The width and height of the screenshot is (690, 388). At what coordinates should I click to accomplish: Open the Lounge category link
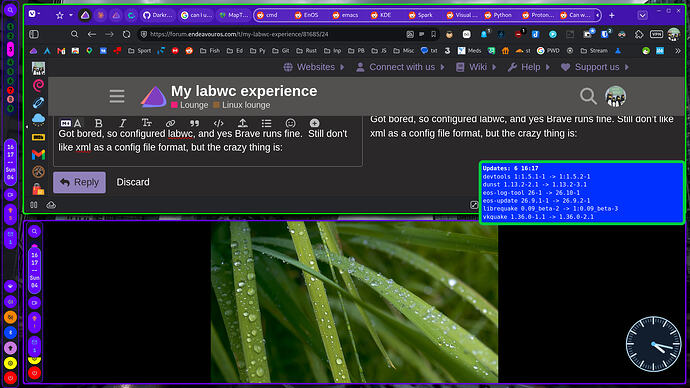(x=190, y=105)
